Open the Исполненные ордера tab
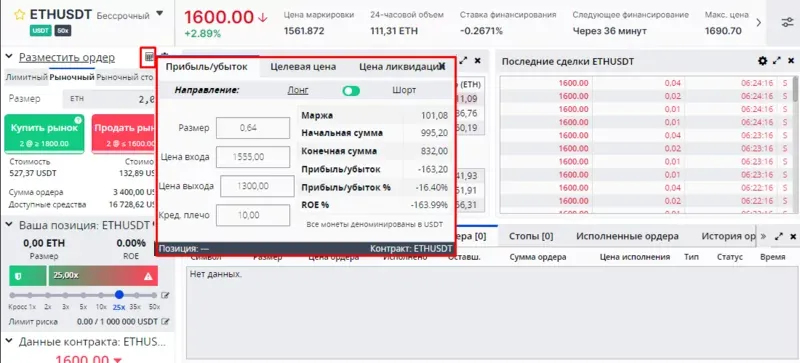 [x=627, y=236]
